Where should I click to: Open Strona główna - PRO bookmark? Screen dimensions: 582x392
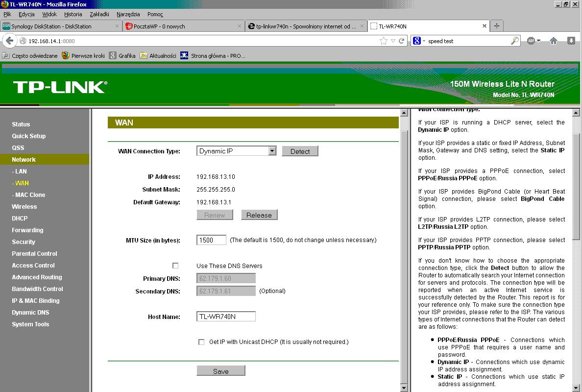[x=213, y=56]
